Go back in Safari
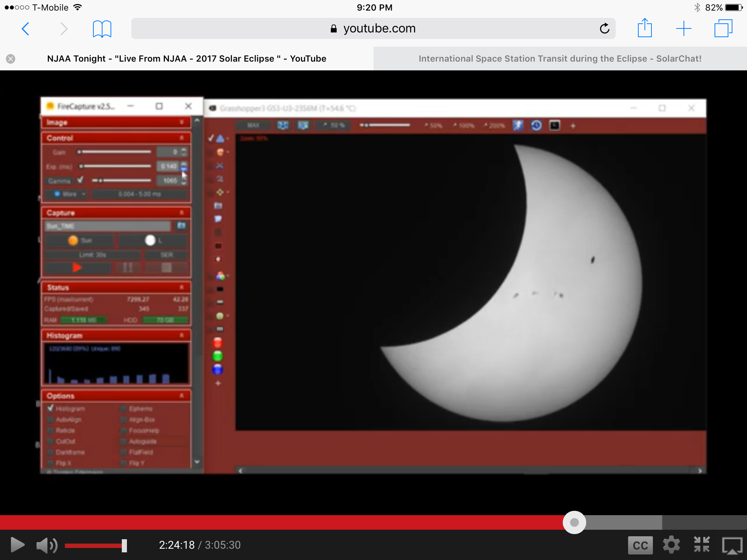 click(25, 28)
